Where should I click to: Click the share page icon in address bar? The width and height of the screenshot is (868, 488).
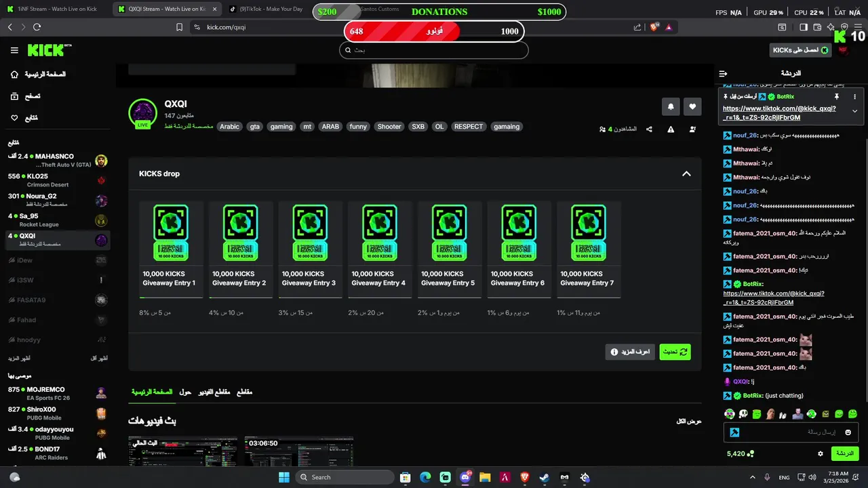637,27
